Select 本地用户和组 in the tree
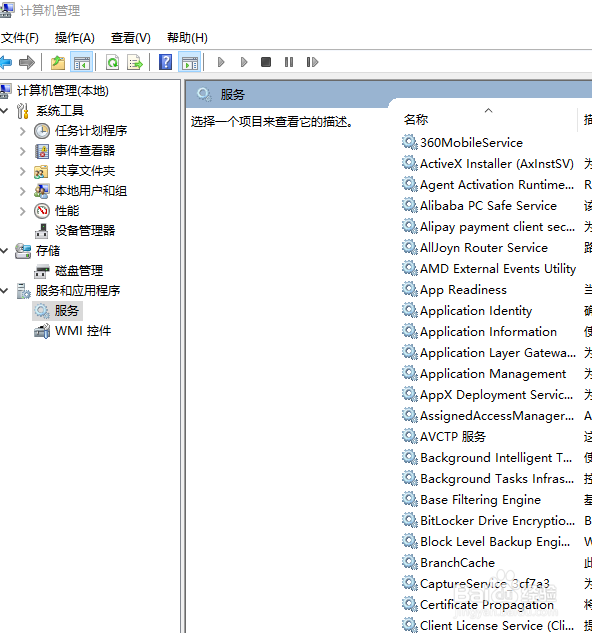The width and height of the screenshot is (592, 633). tap(91, 191)
